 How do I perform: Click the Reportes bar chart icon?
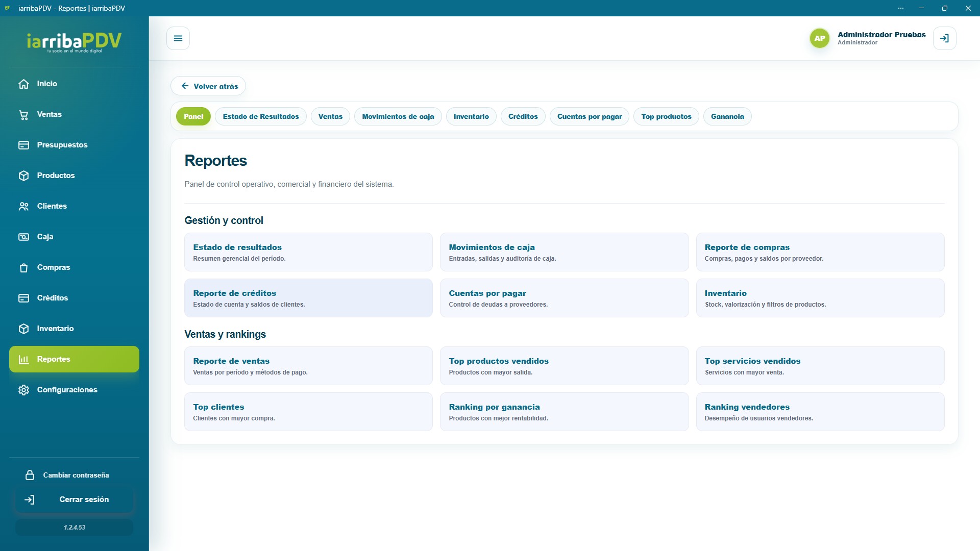[23, 359]
